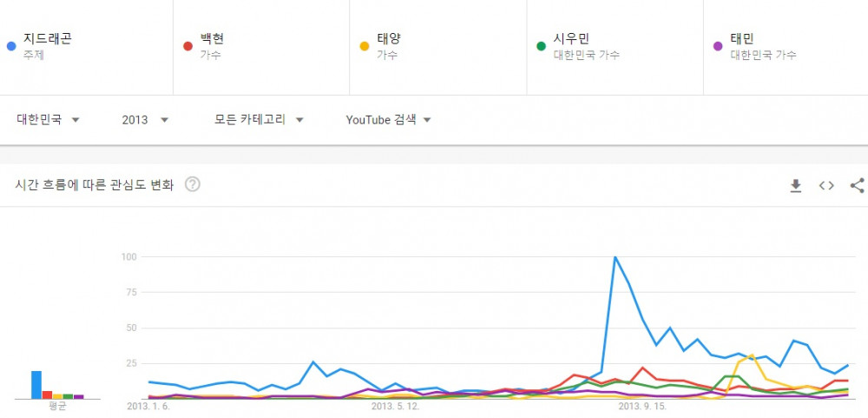
Task: Open the help question mark icon
Action: tap(192, 184)
